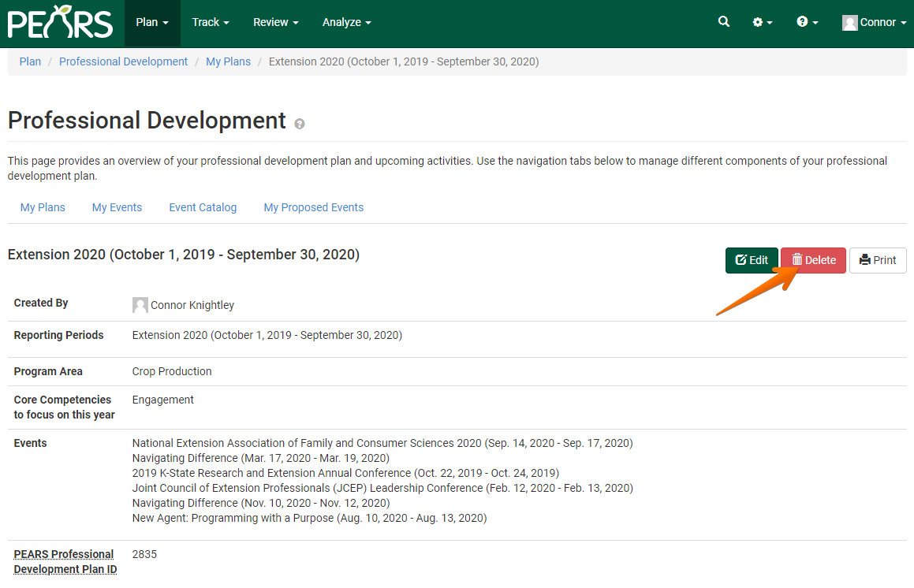The image size is (914, 588).
Task: Open the search icon in the navbar
Action: 723,21
